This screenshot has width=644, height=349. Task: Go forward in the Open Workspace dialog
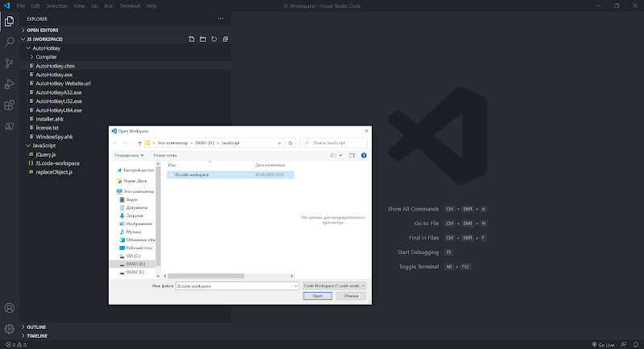[x=125, y=143]
